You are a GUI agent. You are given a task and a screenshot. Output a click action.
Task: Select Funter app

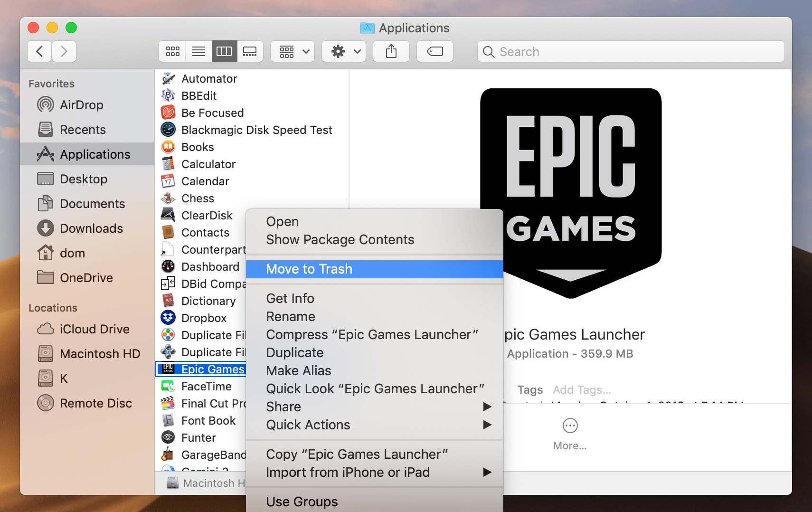click(201, 438)
